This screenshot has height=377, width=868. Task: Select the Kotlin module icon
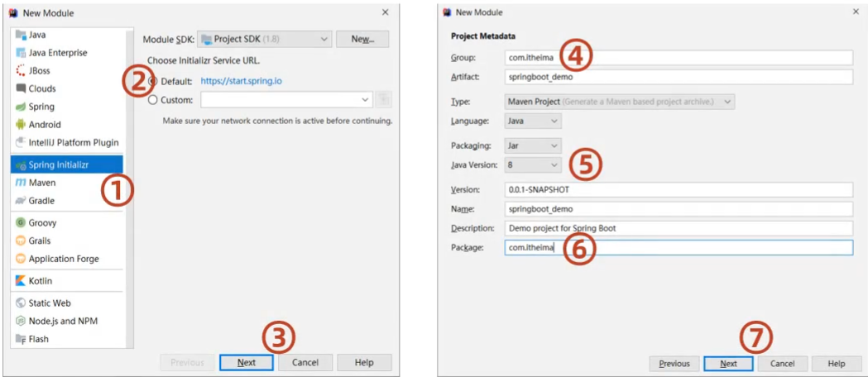(x=21, y=281)
